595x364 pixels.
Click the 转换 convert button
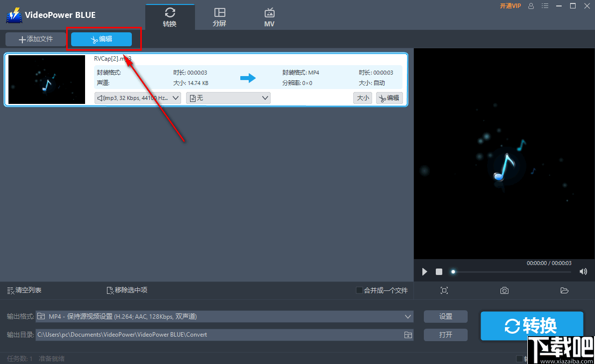click(x=531, y=326)
